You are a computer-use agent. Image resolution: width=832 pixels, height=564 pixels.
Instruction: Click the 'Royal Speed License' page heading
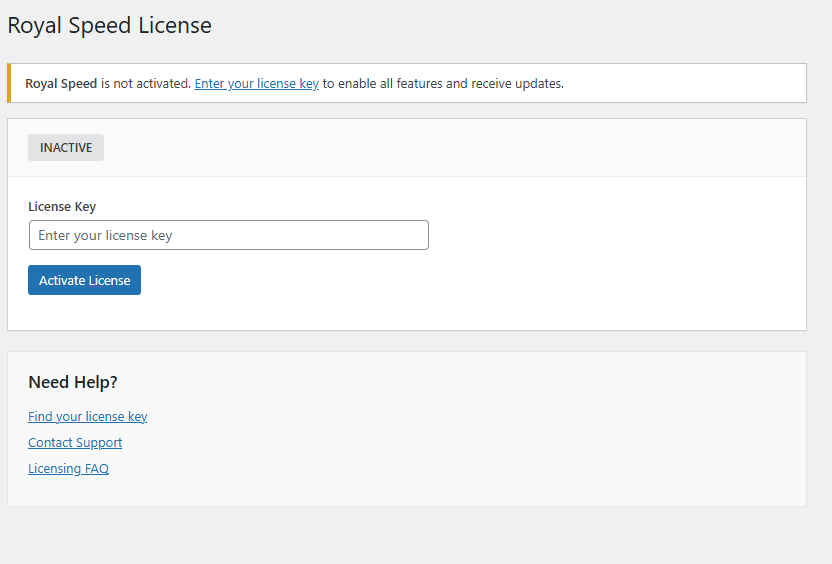[x=109, y=25]
